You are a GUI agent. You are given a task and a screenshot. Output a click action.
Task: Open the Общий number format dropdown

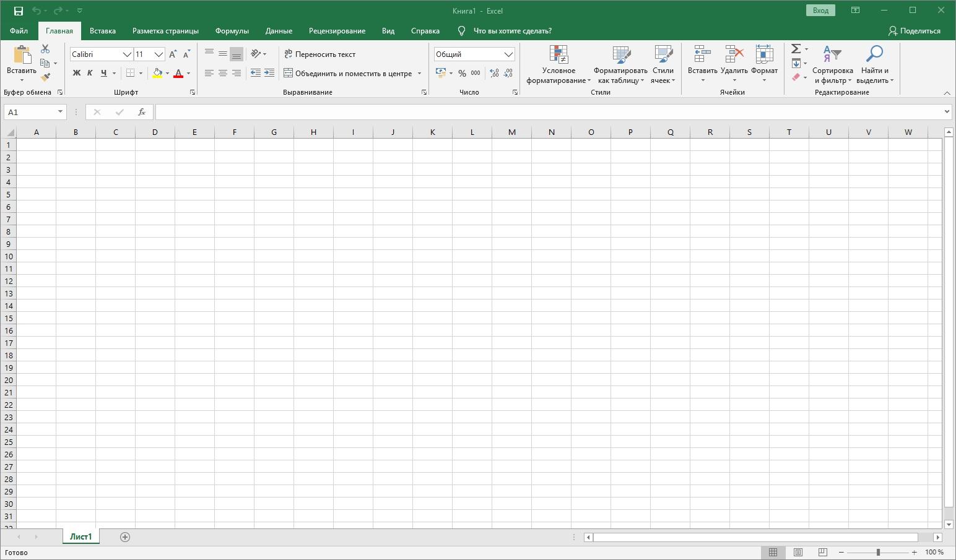tap(508, 54)
